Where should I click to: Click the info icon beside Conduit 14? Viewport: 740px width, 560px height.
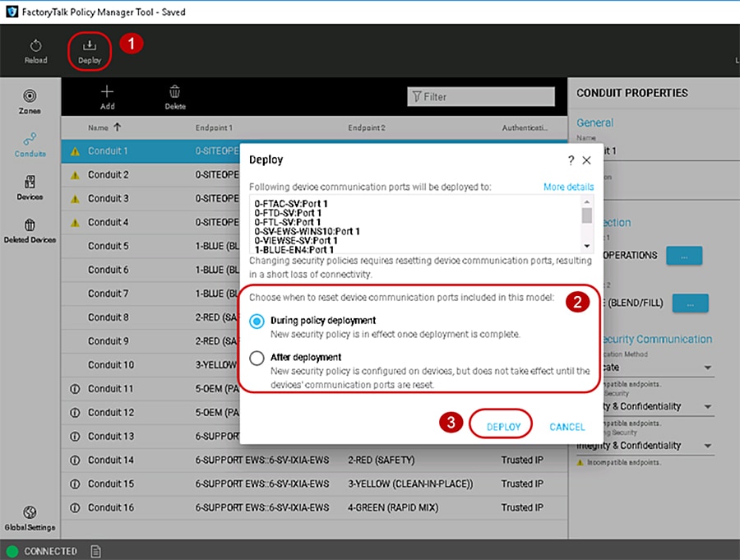[75, 460]
